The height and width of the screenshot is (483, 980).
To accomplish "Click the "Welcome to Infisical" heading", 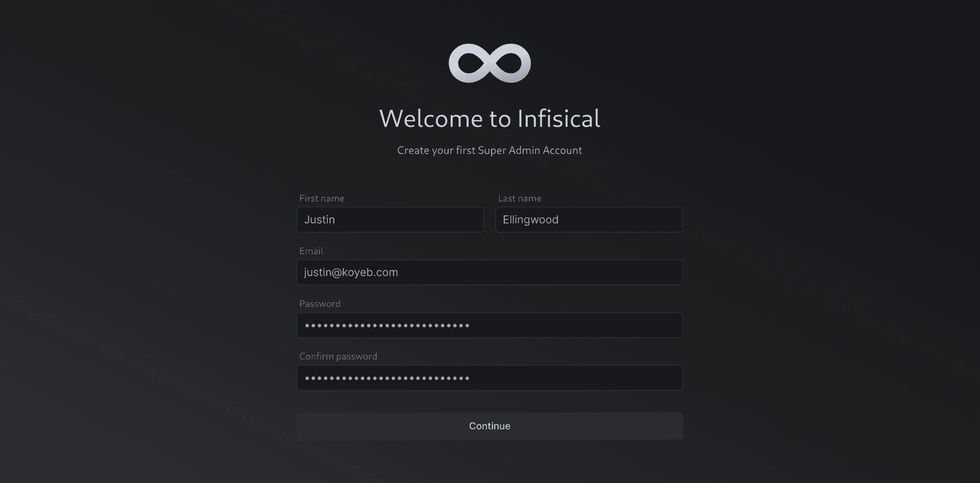I will pyautogui.click(x=489, y=118).
